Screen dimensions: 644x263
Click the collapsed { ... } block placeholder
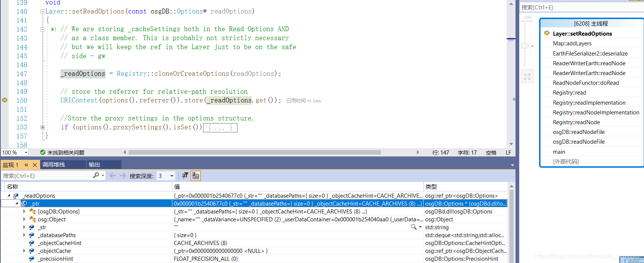(x=220, y=128)
